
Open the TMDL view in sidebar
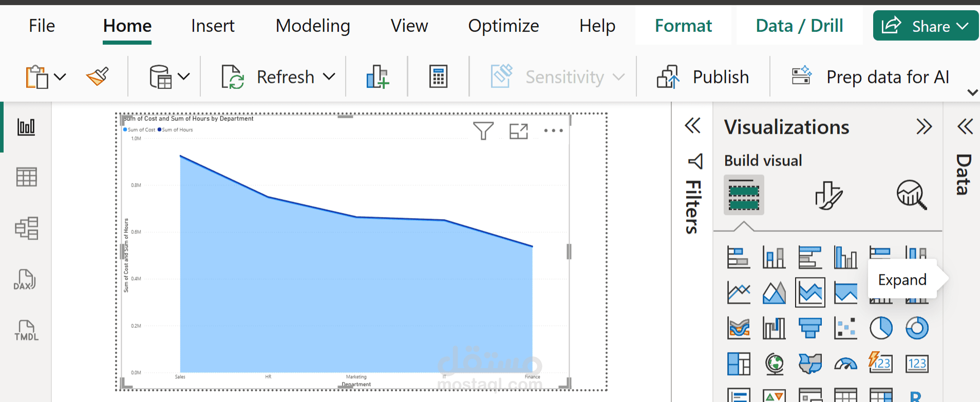pos(26,331)
